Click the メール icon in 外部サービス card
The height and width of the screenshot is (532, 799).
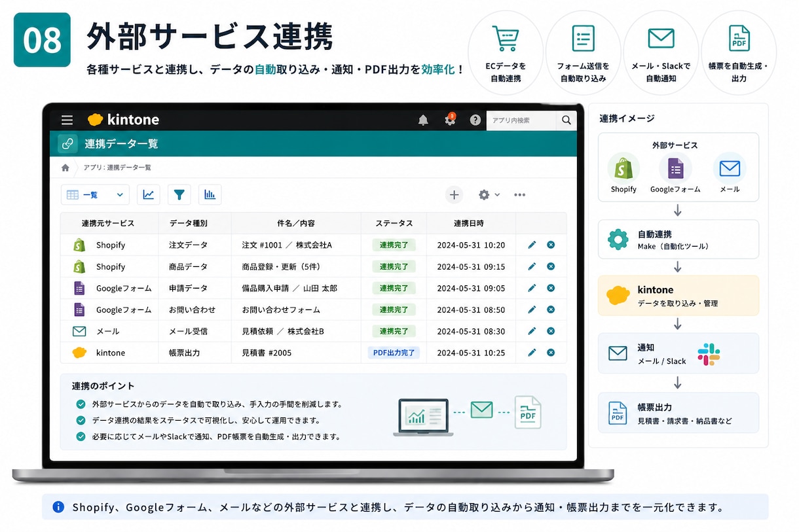pos(730,168)
